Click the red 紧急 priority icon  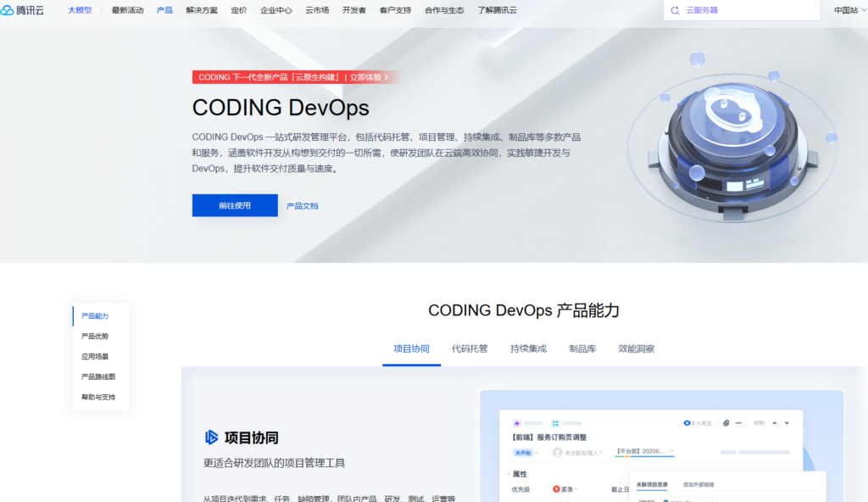[x=556, y=488]
